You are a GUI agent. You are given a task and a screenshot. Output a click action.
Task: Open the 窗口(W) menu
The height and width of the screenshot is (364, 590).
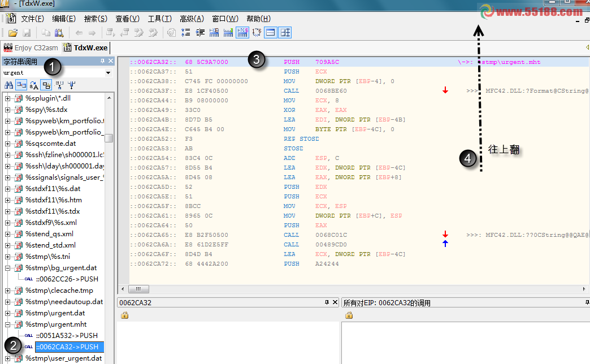[225, 19]
